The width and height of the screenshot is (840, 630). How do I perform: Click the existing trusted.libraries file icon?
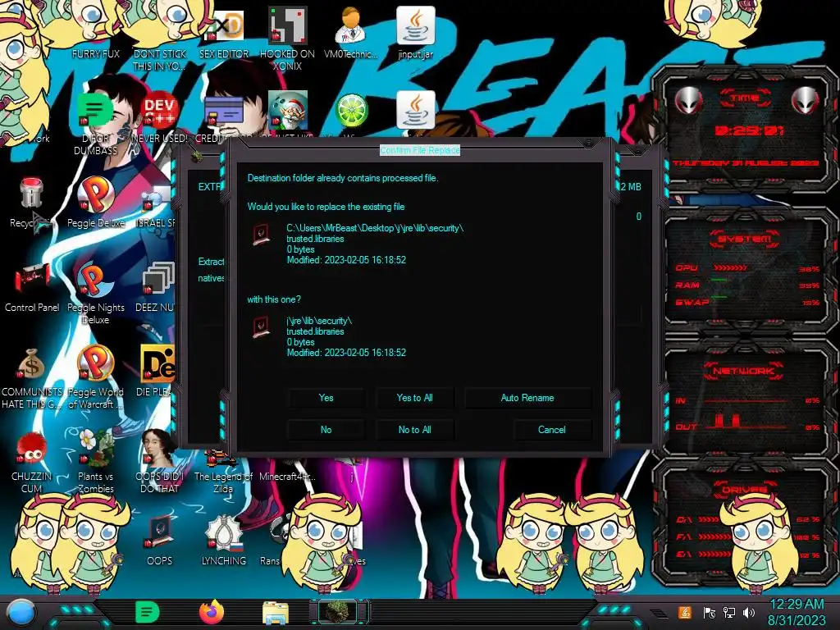pos(261,234)
